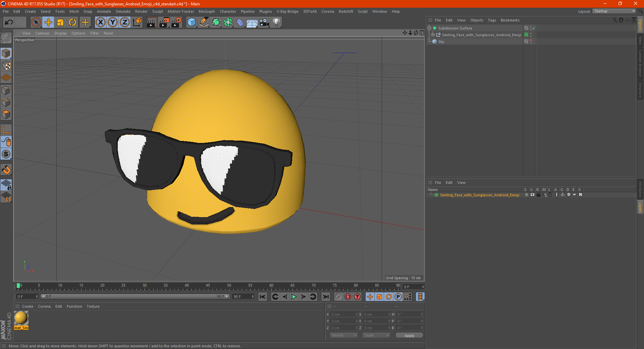644x349 pixels.
Task: Open the spline pen tool
Action: (204, 22)
